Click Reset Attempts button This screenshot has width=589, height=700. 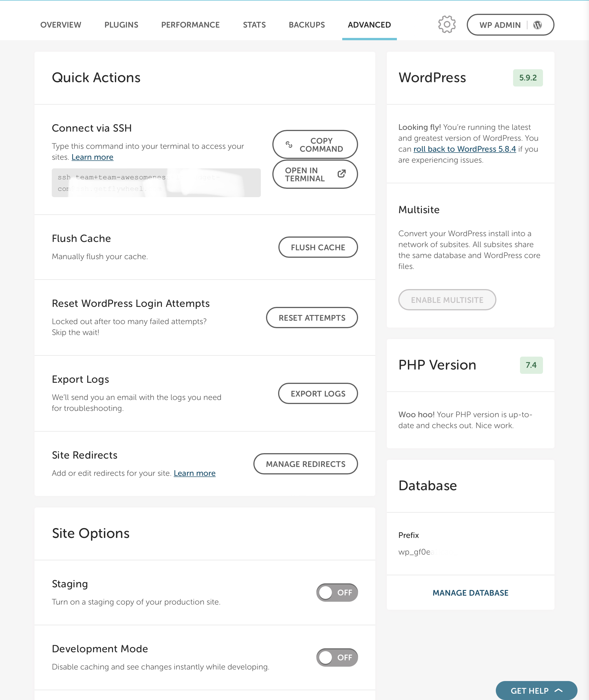(311, 318)
